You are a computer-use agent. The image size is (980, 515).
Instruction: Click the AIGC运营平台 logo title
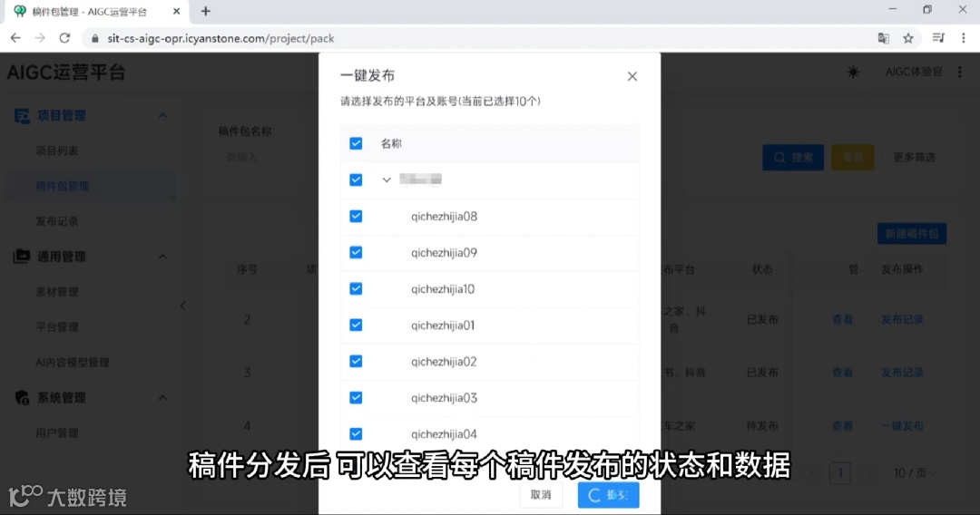pos(66,73)
